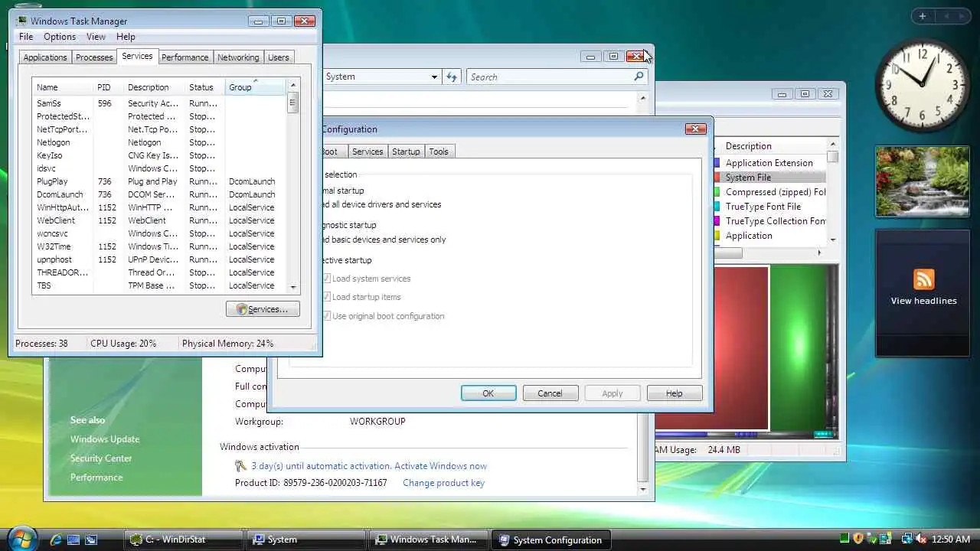
Task: Click the clock gadget on the sidebar
Action: click(923, 84)
